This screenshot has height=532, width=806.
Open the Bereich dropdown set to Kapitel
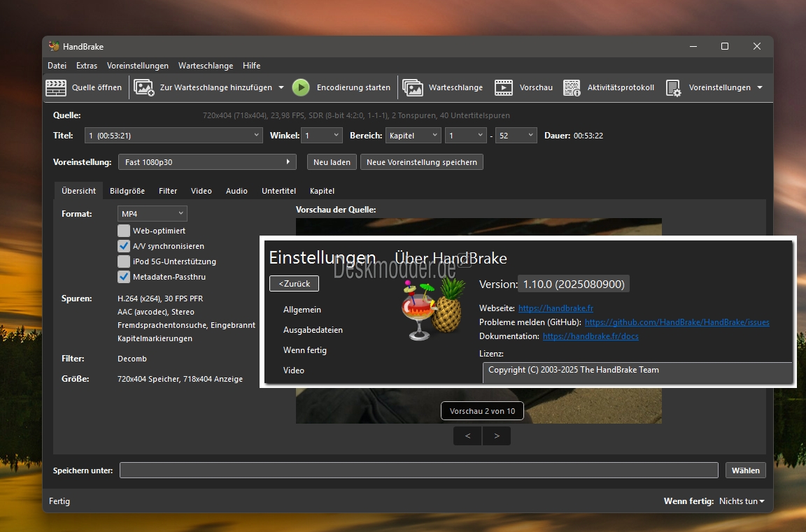[413, 135]
